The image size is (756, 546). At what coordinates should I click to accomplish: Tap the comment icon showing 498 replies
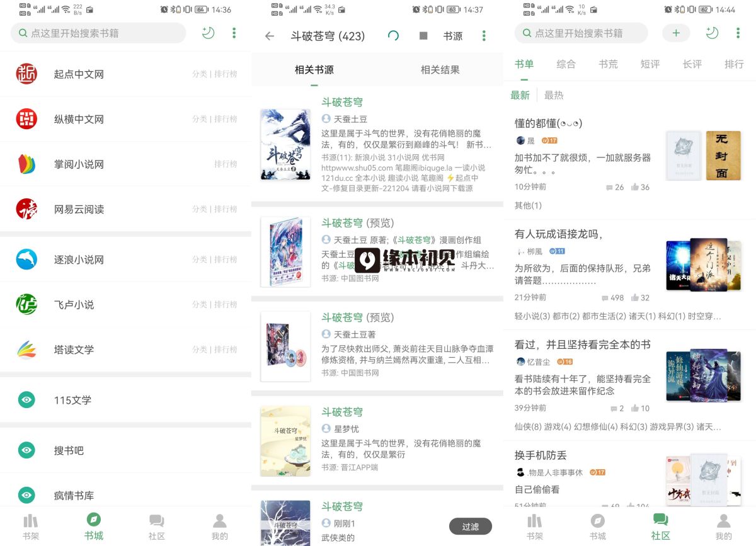click(605, 298)
